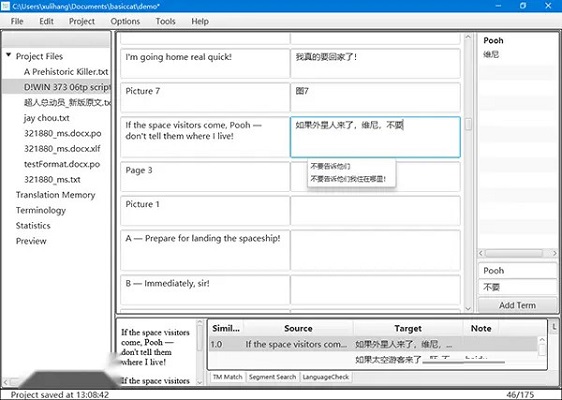Click the source preview text in bottom-left pane
Viewport: 562px width, 400px height.
(x=155, y=347)
